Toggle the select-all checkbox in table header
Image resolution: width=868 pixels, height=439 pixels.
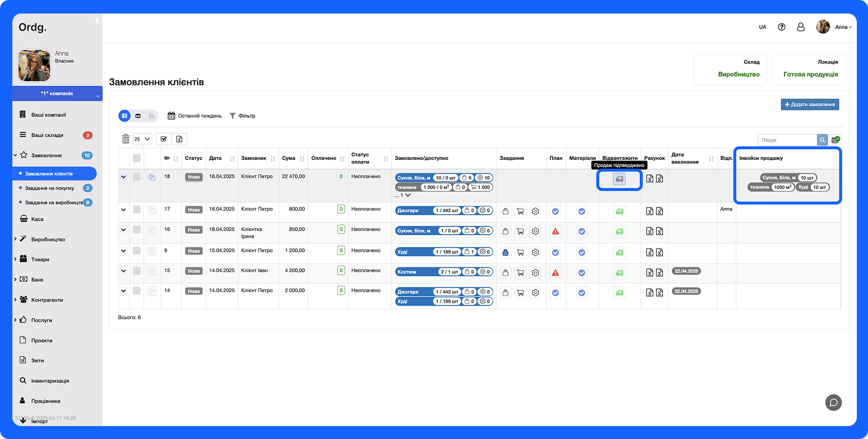click(x=137, y=158)
